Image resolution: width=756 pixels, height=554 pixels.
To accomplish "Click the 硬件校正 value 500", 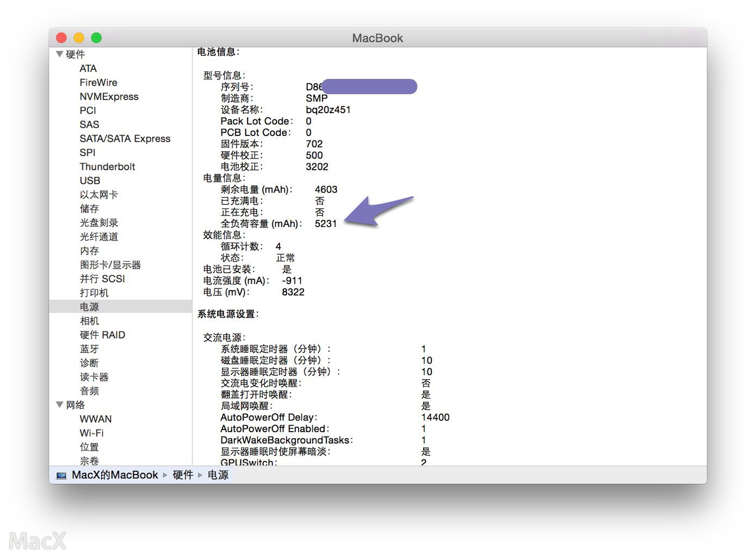I will pyautogui.click(x=314, y=155).
